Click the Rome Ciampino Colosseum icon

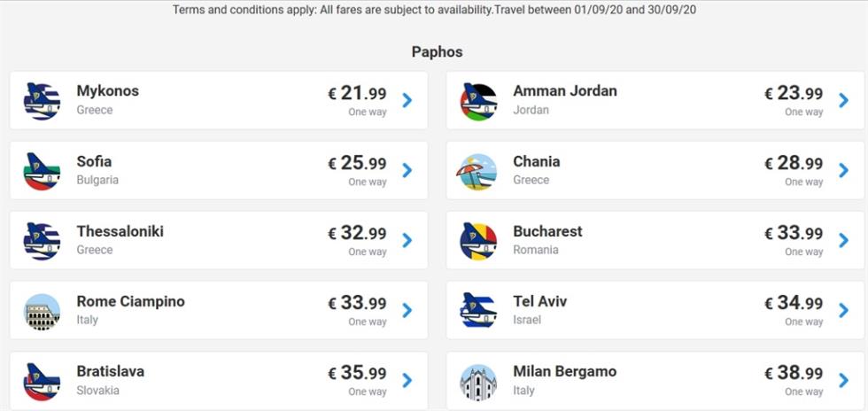point(43,311)
